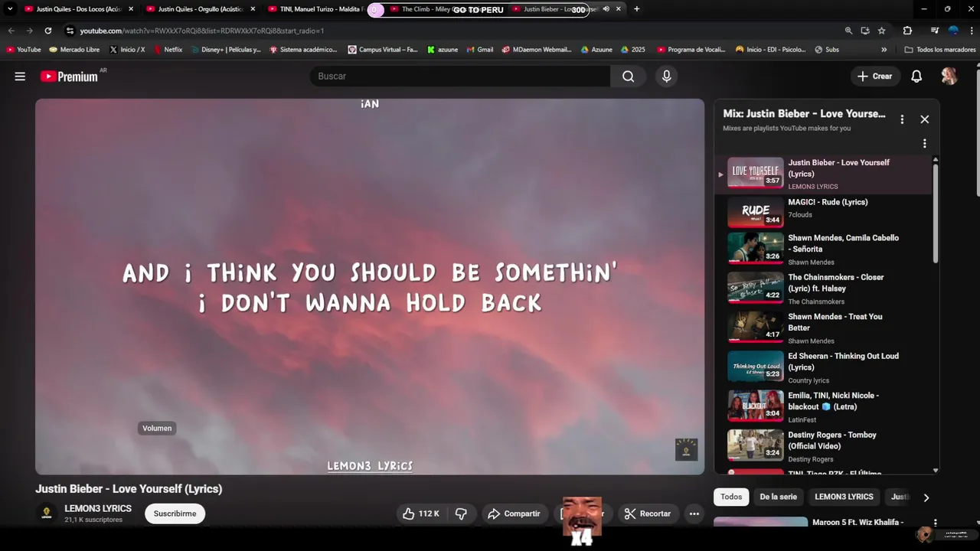Image resolution: width=980 pixels, height=551 pixels.
Task: Dislike the Love Yourself video
Action: pyautogui.click(x=461, y=514)
